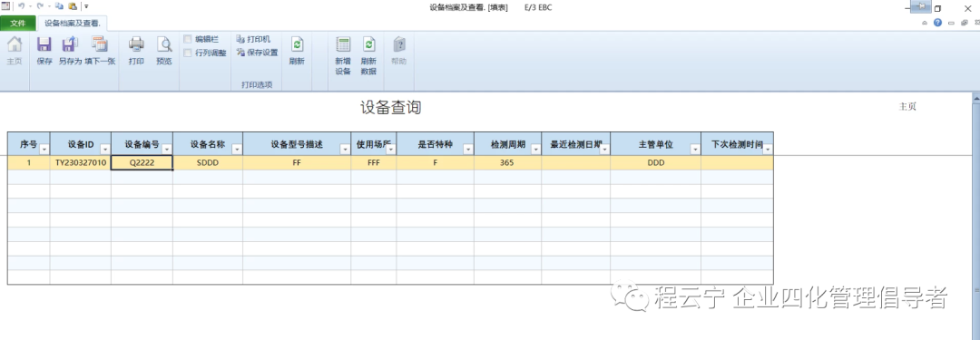
Task: Click the 主页 link at top right
Action: tap(906, 106)
